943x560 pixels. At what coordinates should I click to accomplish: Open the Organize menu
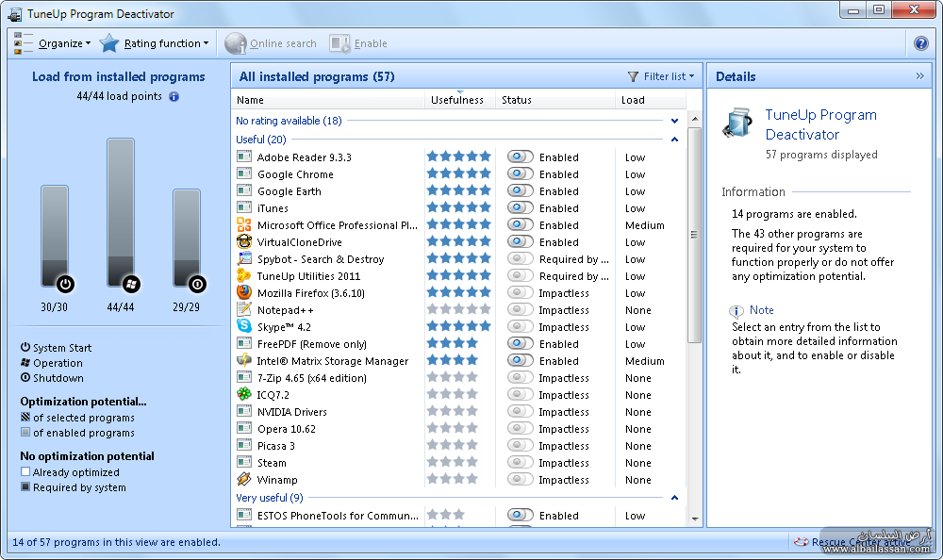64,43
